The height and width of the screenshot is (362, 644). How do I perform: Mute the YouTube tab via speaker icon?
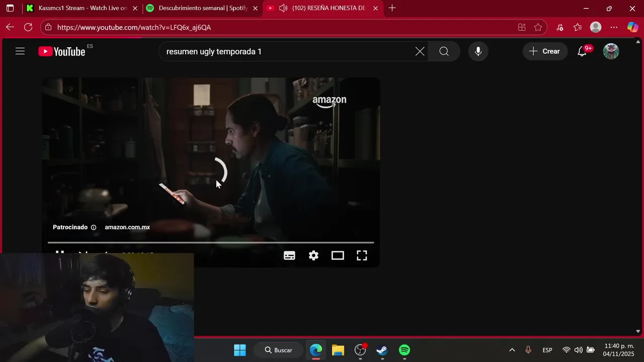click(x=283, y=8)
